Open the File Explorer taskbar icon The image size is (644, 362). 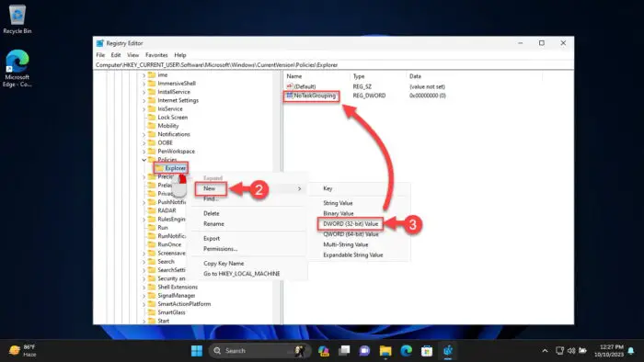(385, 351)
